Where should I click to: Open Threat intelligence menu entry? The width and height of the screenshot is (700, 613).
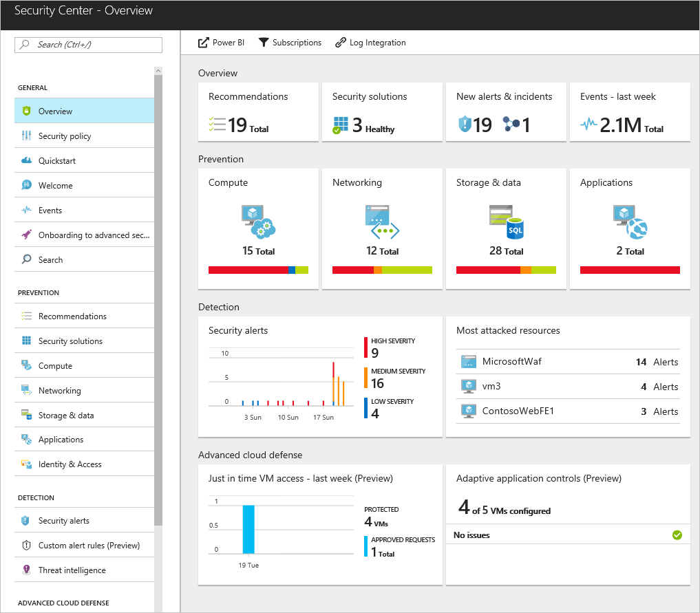click(x=85, y=570)
